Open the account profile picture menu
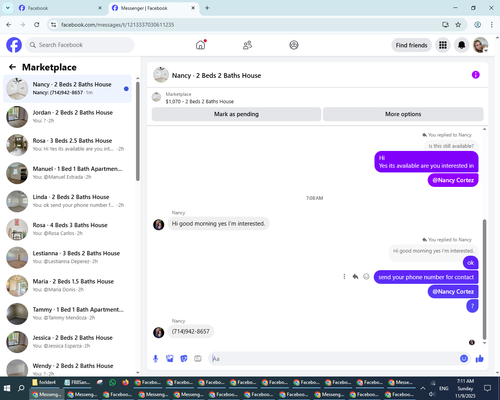The image size is (500, 400). click(480, 45)
